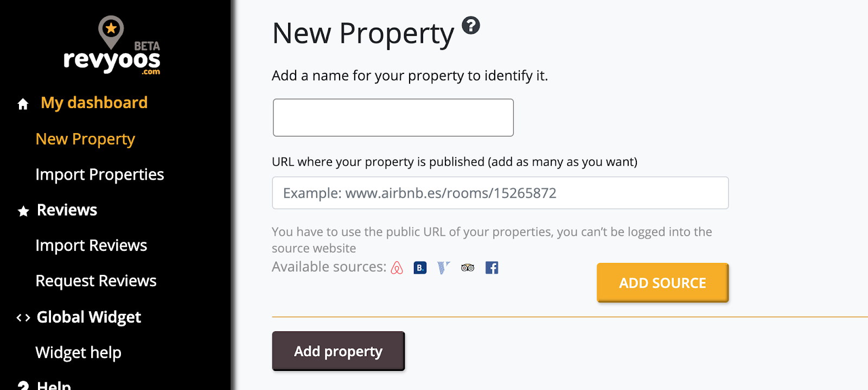
Task: Open My dashboard in the sidebar
Action: pyautogui.click(x=94, y=103)
